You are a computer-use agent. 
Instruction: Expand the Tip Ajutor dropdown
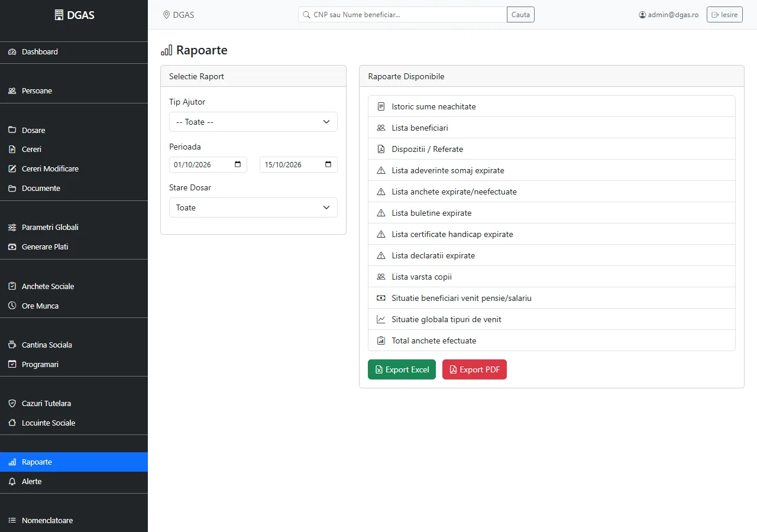click(253, 122)
